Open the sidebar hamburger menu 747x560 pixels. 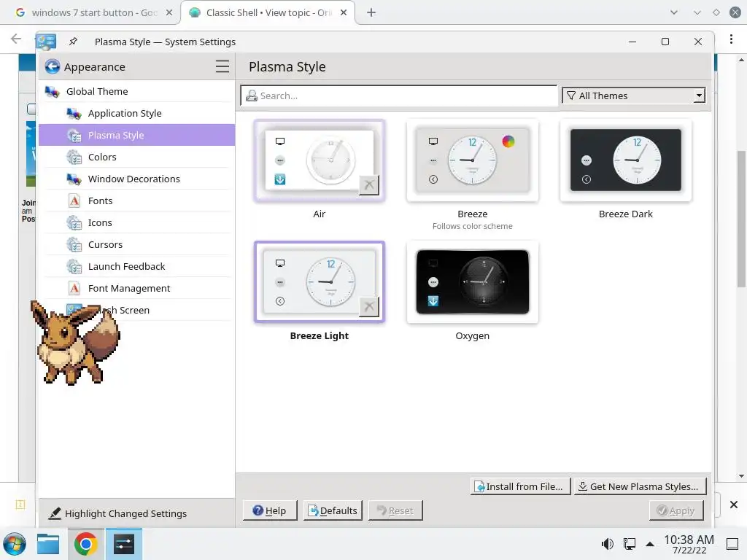tap(222, 66)
